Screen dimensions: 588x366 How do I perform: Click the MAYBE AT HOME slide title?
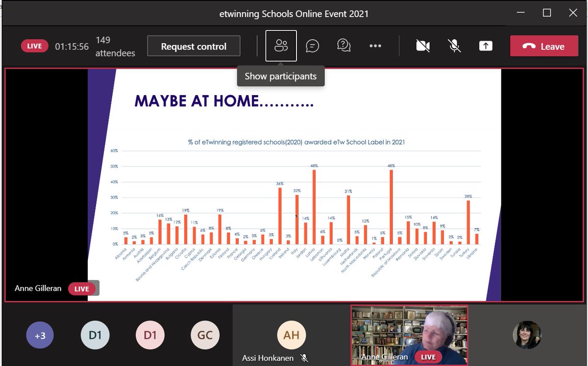click(x=224, y=100)
